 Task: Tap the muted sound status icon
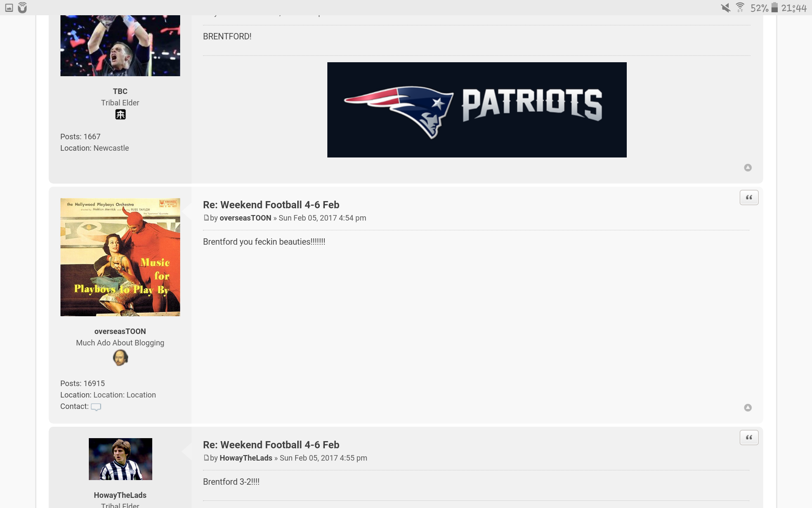(x=725, y=8)
